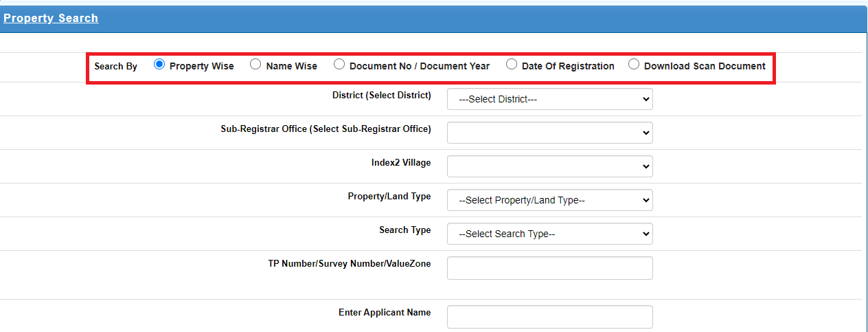Open the Select Property/Land Type dropdown

550,200
